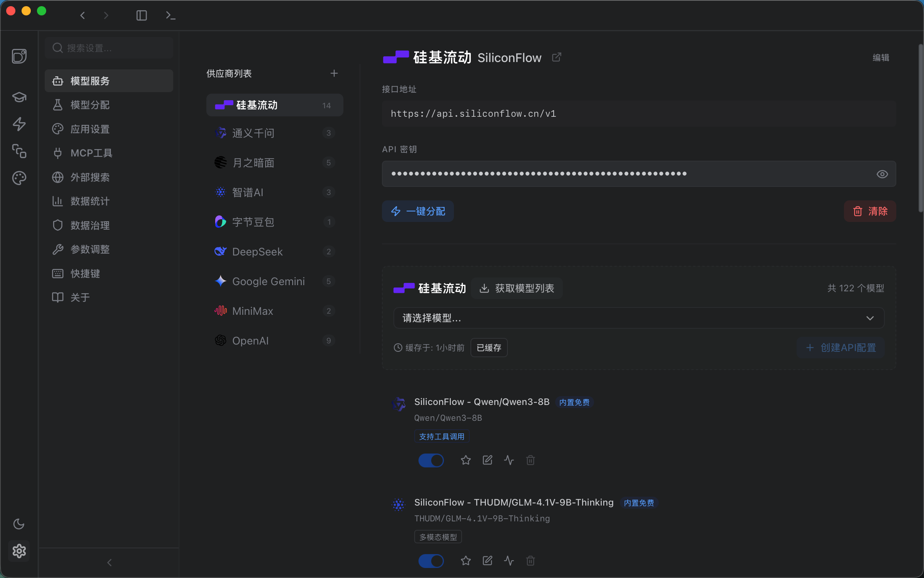This screenshot has height=578, width=924.
Task: Open 参数调整 settings
Action: point(109,249)
